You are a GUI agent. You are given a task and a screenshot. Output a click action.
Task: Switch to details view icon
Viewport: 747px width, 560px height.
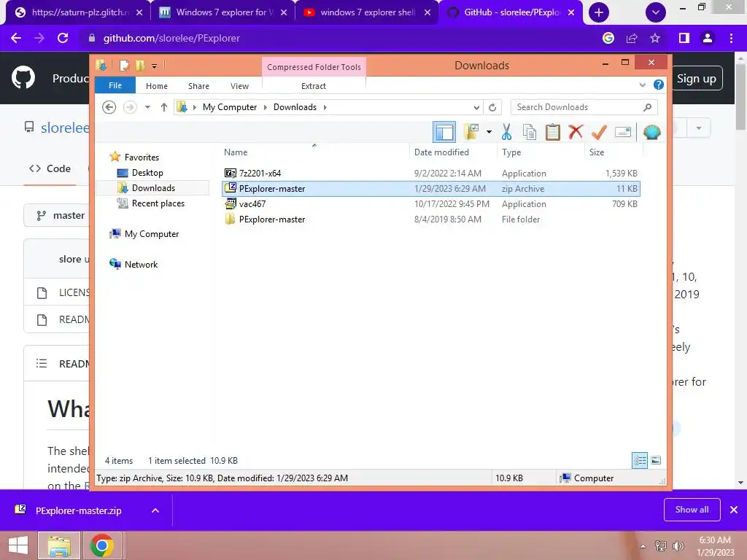pos(640,461)
